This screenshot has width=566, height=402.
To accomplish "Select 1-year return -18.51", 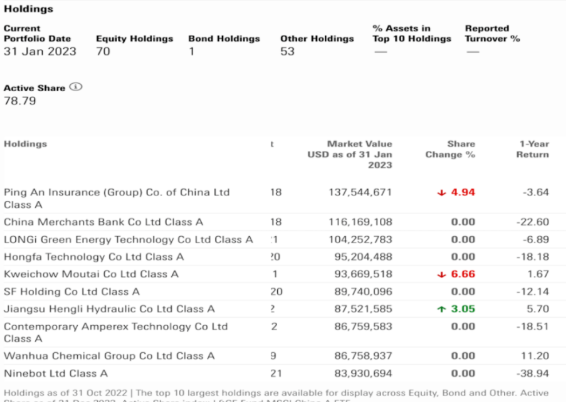I will [x=533, y=326].
